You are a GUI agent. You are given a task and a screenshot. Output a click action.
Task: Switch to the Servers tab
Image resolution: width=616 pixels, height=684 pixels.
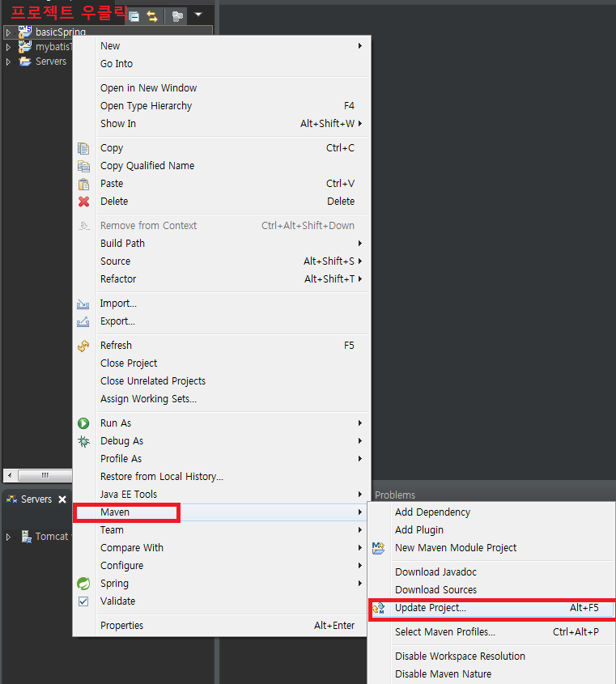(36, 499)
